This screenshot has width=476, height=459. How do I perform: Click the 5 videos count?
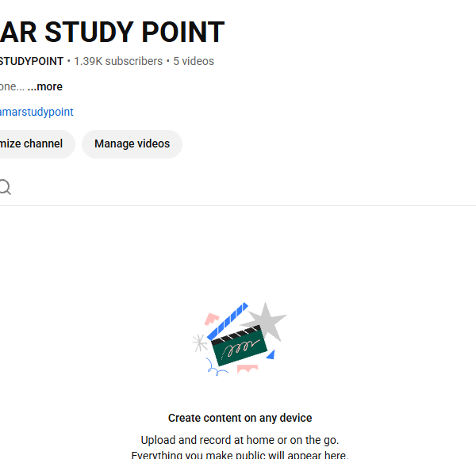(x=194, y=61)
